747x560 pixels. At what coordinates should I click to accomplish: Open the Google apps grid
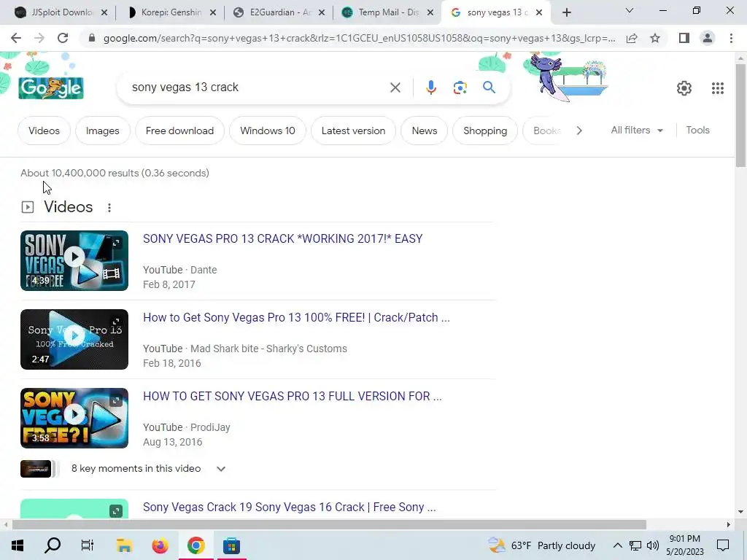click(x=718, y=87)
